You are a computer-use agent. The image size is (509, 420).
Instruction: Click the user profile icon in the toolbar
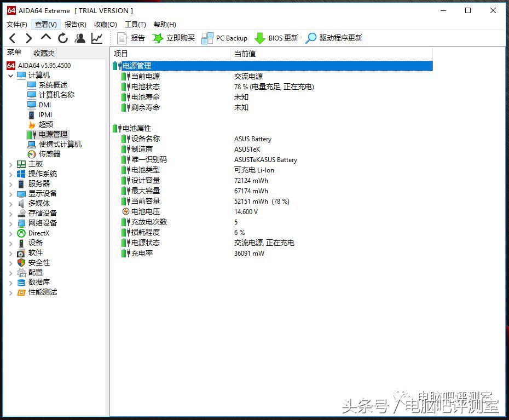point(79,38)
